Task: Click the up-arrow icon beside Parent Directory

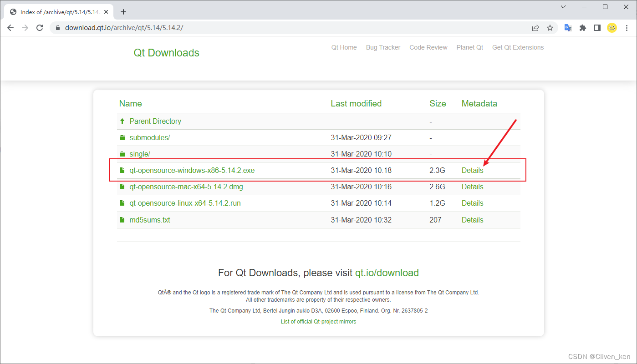Action: coord(122,121)
